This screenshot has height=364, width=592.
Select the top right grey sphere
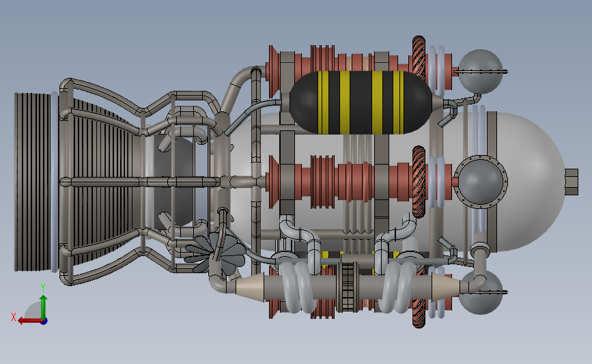pyautogui.click(x=481, y=71)
